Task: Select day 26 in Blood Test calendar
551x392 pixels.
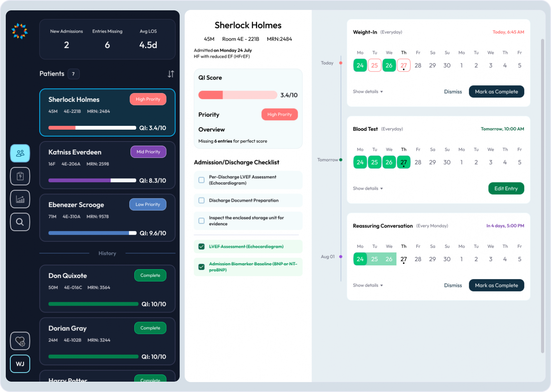Action: 389,162
